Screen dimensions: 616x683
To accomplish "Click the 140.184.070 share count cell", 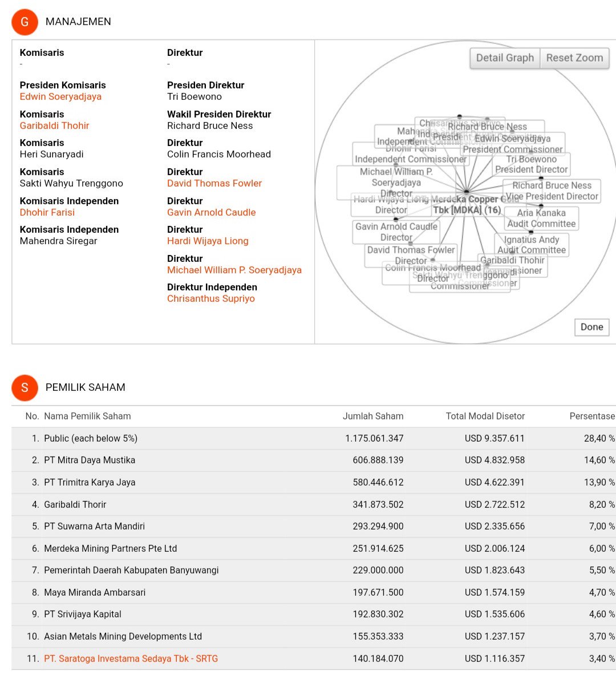I will coord(378,658).
